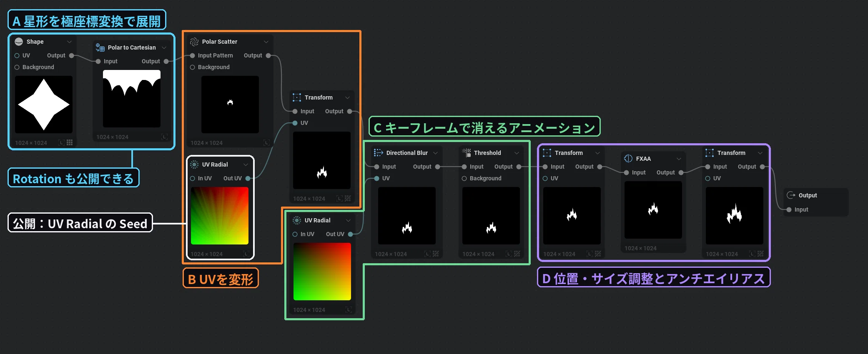
Task: Click the FXAA node's Output socket
Action: [681, 172]
